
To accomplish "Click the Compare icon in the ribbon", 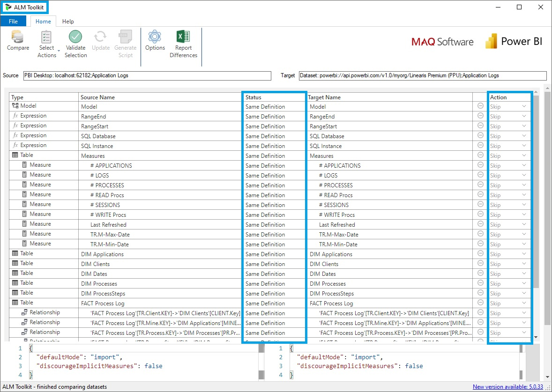I will point(18,42).
